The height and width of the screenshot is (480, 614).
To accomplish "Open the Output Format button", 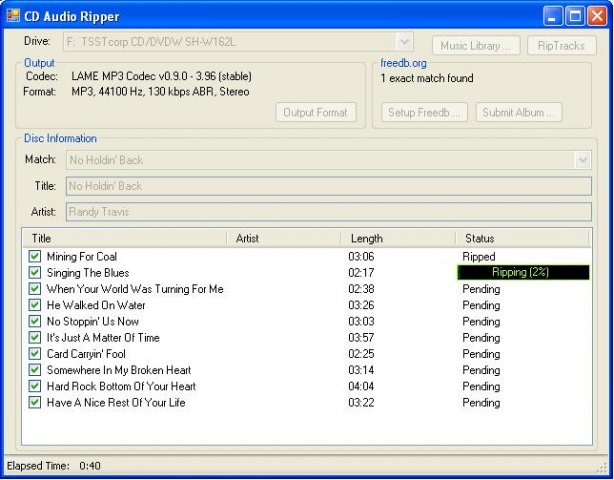I will pyautogui.click(x=316, y=112).
